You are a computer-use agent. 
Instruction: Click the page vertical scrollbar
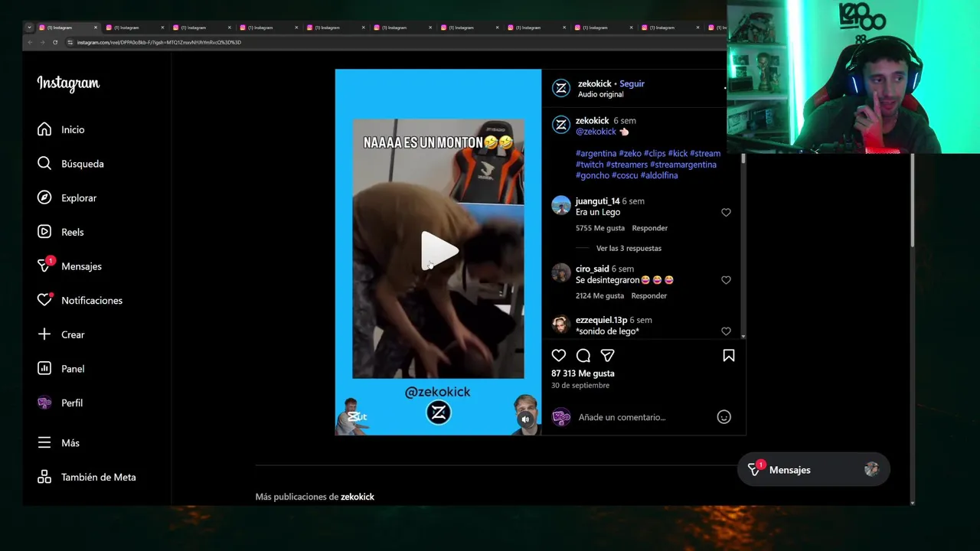pos(912,201)
